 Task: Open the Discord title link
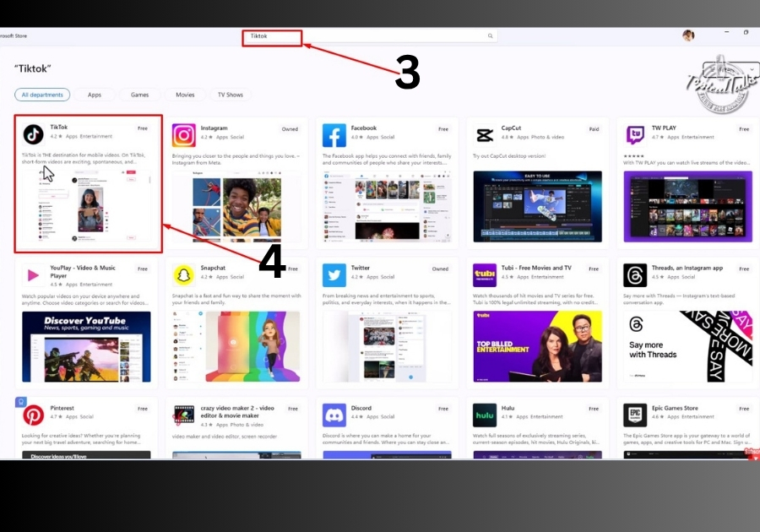pos(361,408)
